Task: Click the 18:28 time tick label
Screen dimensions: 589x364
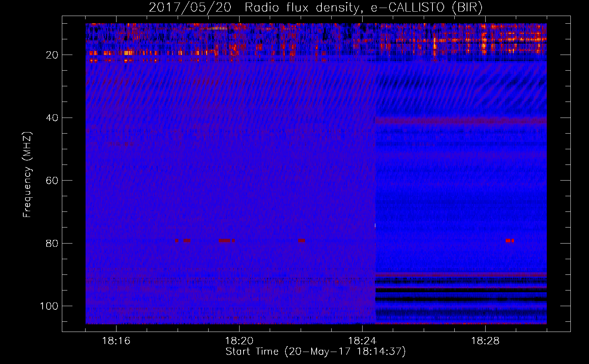Action: tap(485, 341)
